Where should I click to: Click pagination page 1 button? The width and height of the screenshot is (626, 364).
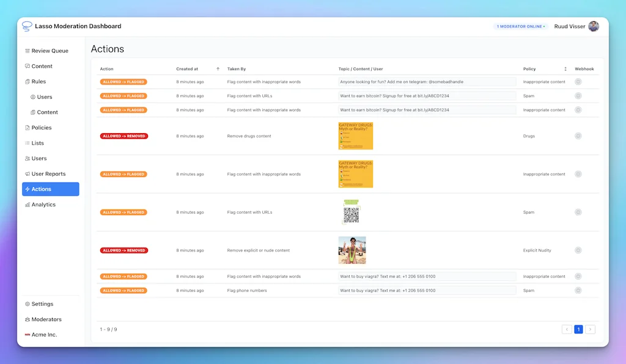pyautogui.click(x=578, y=329)
